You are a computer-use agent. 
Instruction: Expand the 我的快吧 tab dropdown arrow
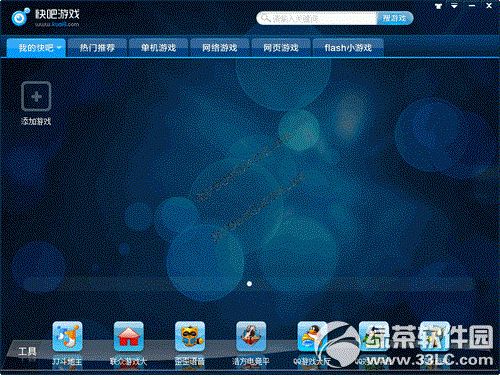coord(59,48)
